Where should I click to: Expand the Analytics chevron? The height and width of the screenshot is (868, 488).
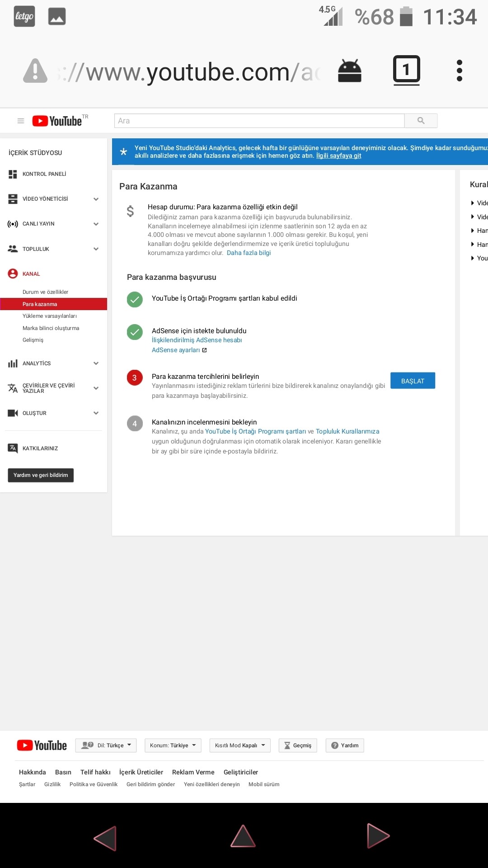coord(96,363)
